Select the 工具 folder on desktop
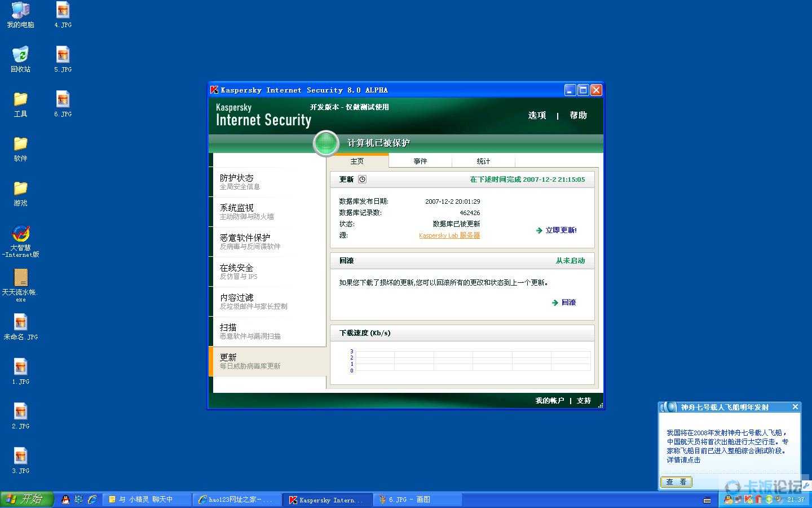The image size is (812, 508). click(x=20, y=104)
